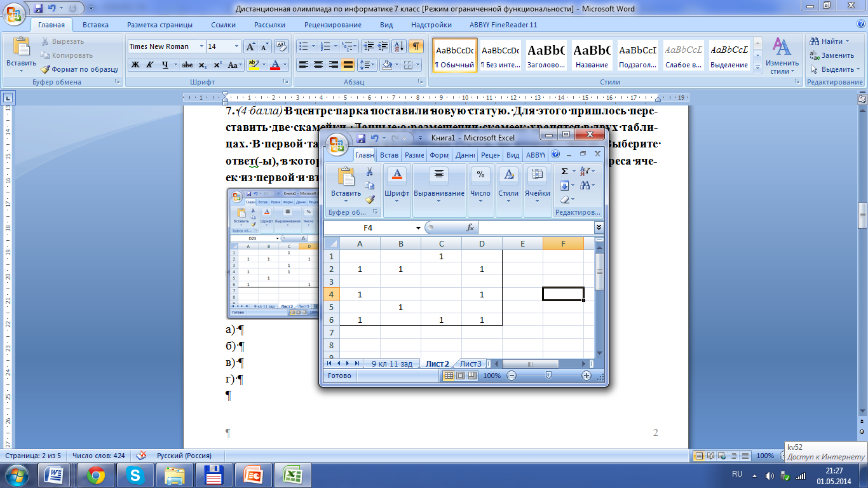Select Page Layout view icon in Excel status bar

point(460,376)
